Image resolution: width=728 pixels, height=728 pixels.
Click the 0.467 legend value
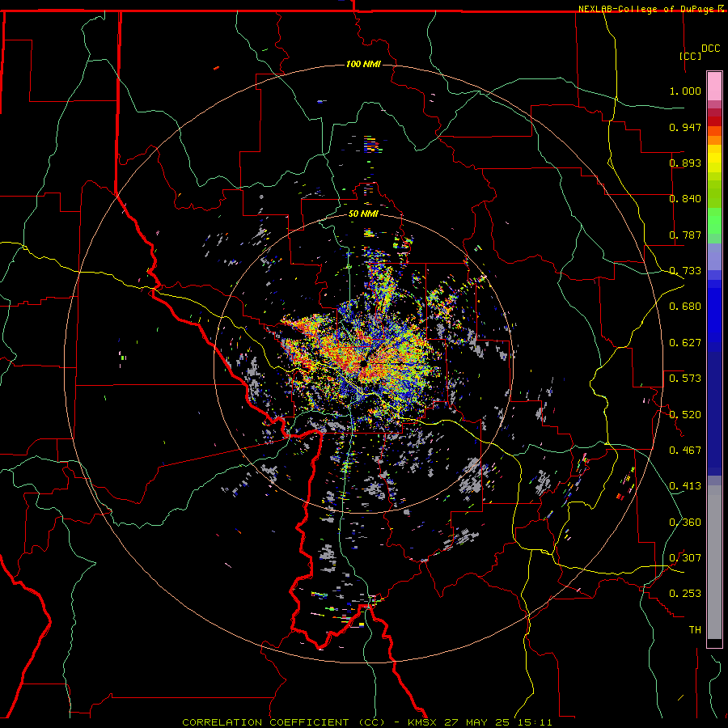click(685, 451)
